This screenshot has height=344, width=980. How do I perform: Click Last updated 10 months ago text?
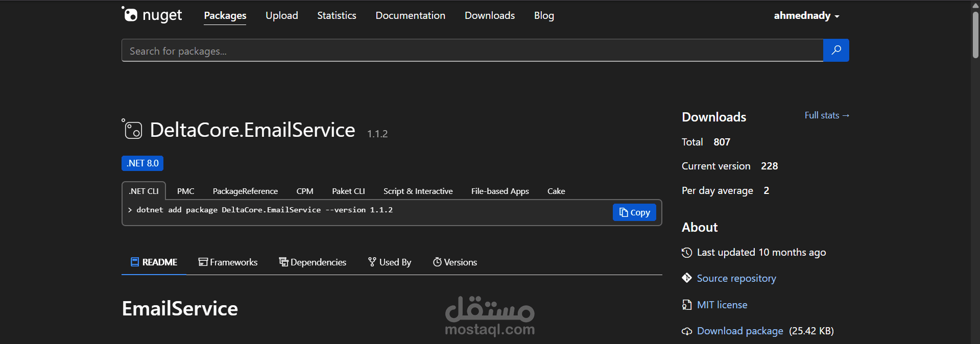761,252
